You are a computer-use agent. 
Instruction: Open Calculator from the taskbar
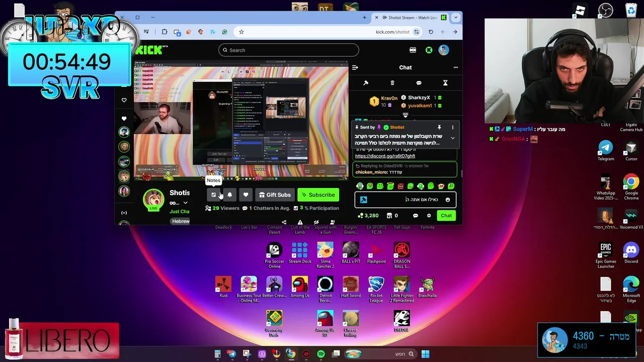pos(217,354)
